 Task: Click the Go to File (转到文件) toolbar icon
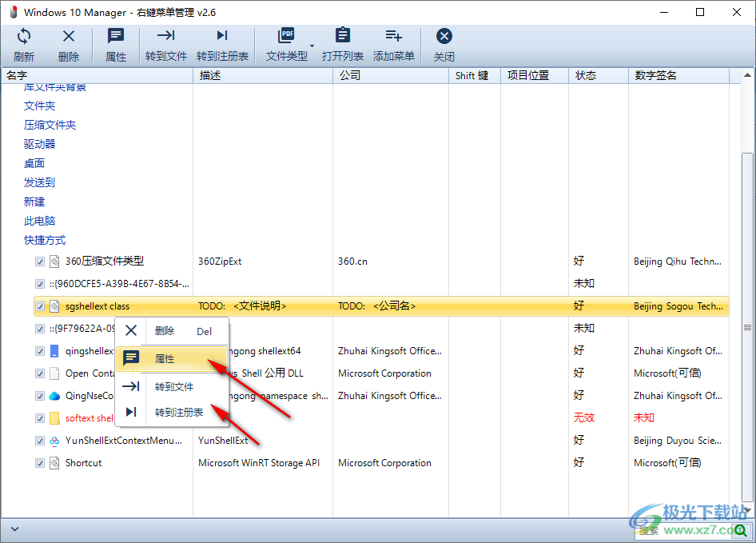click(166, 45)
